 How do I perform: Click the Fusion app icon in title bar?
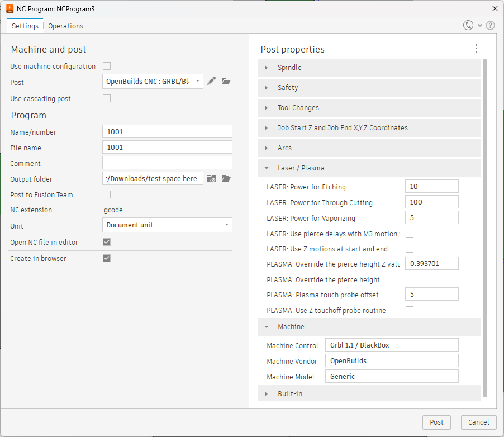coord(9,8)
